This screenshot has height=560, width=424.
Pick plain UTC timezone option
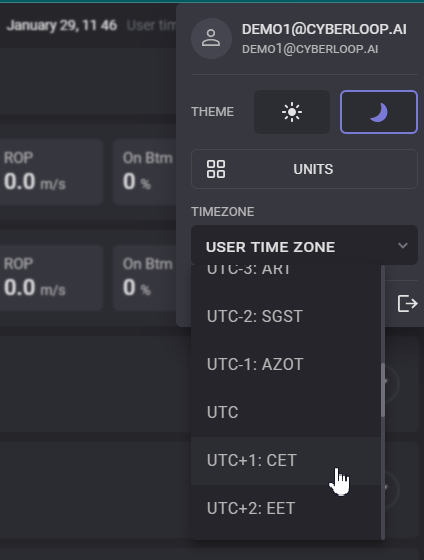(x=286, y=412)
